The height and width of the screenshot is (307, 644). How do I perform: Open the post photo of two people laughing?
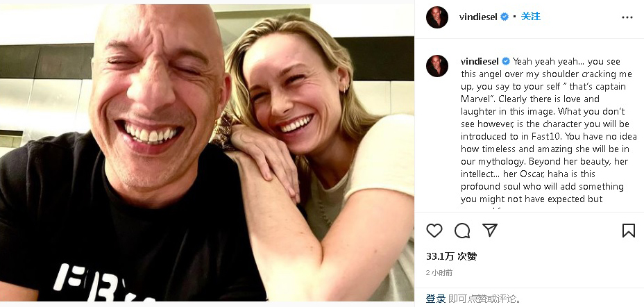[207, 153]
